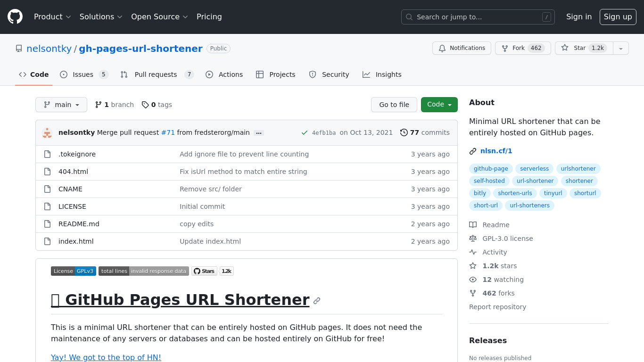Screen dimensions: 644x362
Task: Click the file icon next to .tokeignore
Action: pos(47,154)
